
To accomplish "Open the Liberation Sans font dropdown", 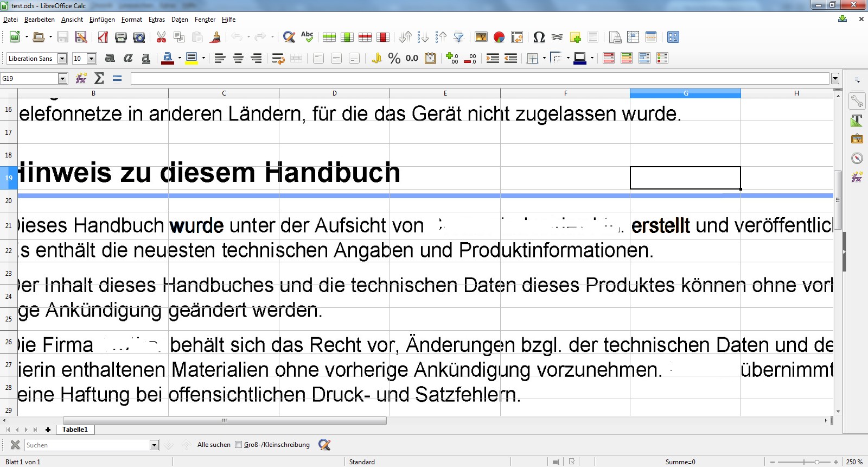I will pos(62,59).
